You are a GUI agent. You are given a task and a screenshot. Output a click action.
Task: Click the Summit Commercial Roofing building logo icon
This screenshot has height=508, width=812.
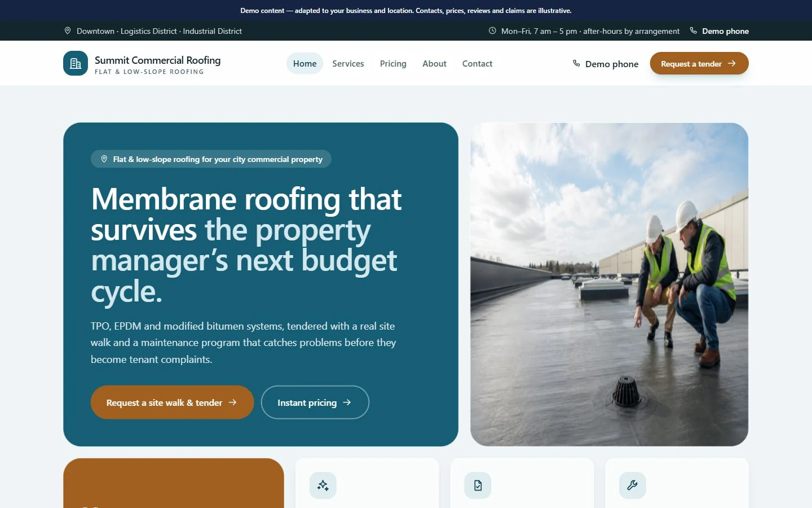click(x=76, y=63)
